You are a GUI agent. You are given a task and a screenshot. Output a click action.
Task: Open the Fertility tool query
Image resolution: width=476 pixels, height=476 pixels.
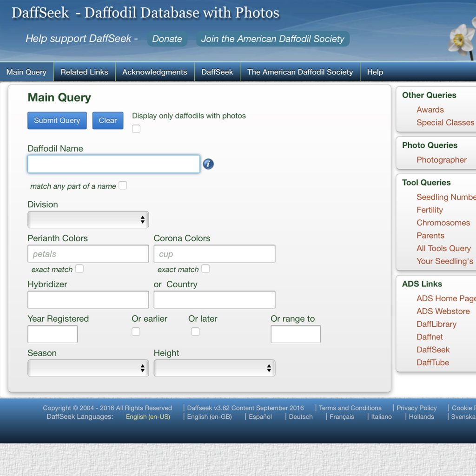pyautogui.click(x=430, y=210)
